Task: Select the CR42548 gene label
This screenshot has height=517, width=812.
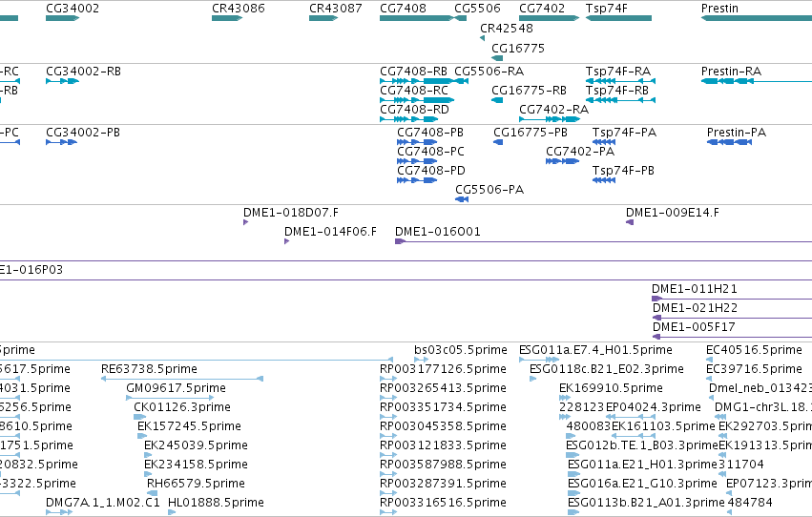Action: [x=507, y=29]
